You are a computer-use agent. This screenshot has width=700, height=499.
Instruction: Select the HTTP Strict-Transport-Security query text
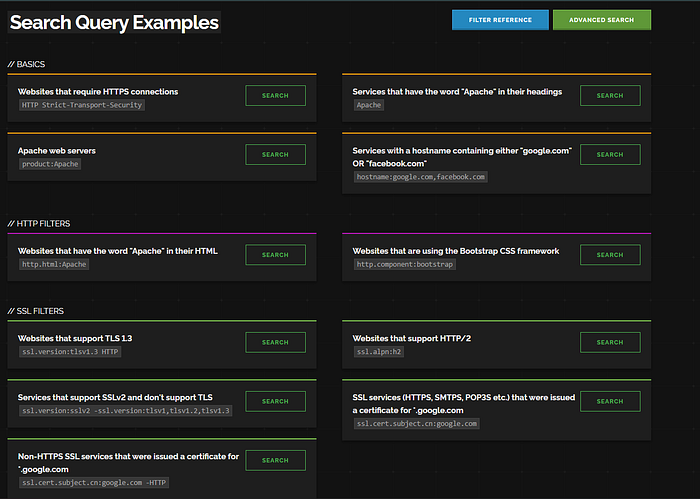coord(83,105)
